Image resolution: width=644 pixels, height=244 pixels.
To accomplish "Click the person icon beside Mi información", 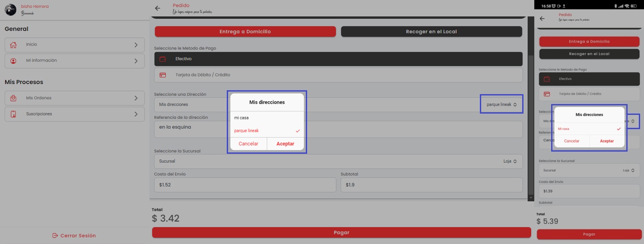I will 13,61.
